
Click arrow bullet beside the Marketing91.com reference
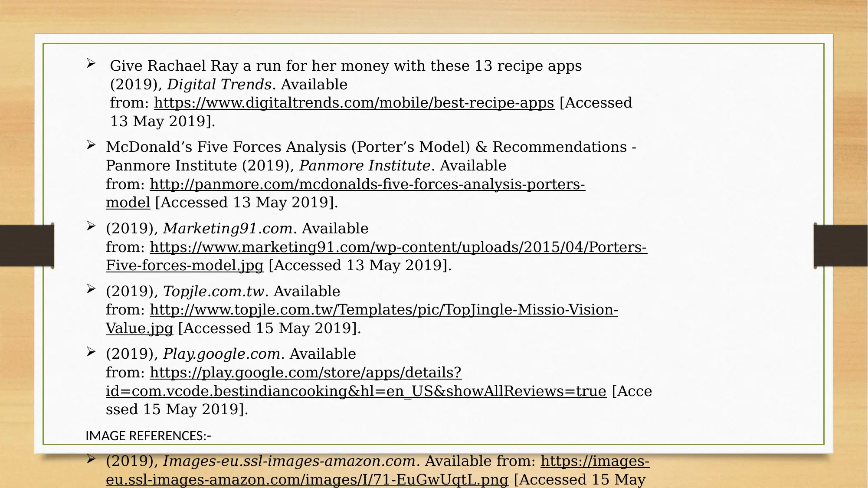pyautogui.click(x=91, y=226)
